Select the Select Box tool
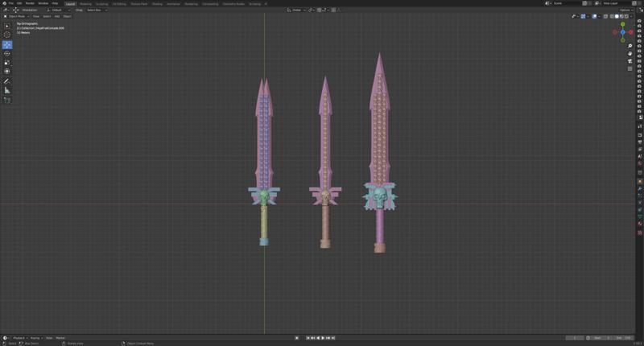 [7, 26]
